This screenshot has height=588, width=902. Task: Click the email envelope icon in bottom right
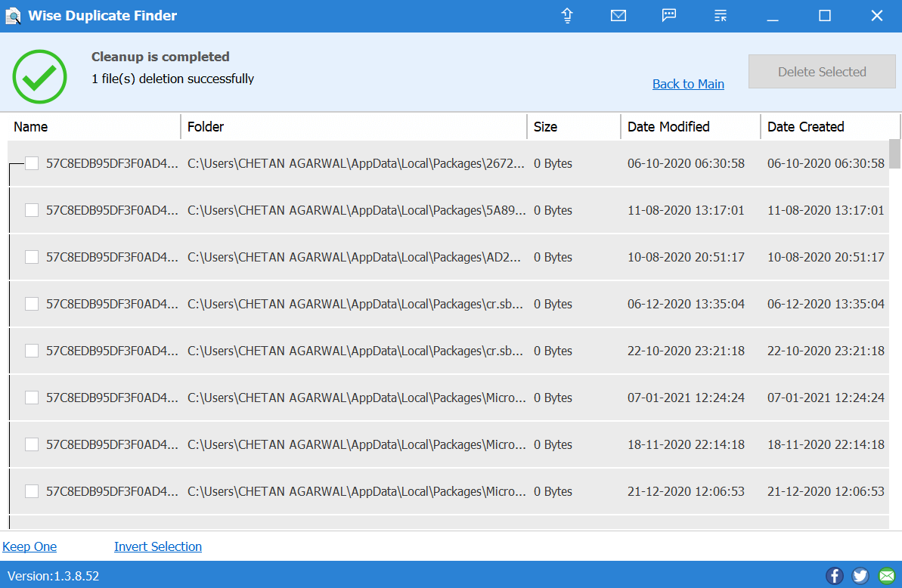click(886, 575)
